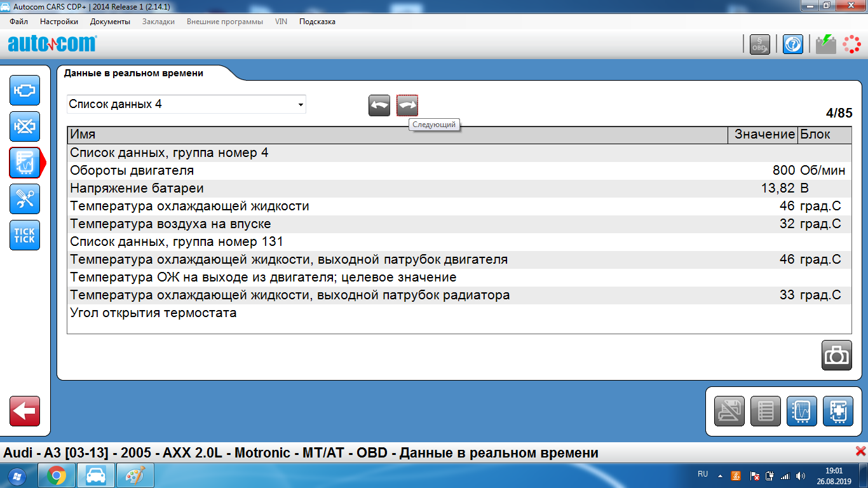
Task: Click the Блок column header
Action: tap(825, 135)
